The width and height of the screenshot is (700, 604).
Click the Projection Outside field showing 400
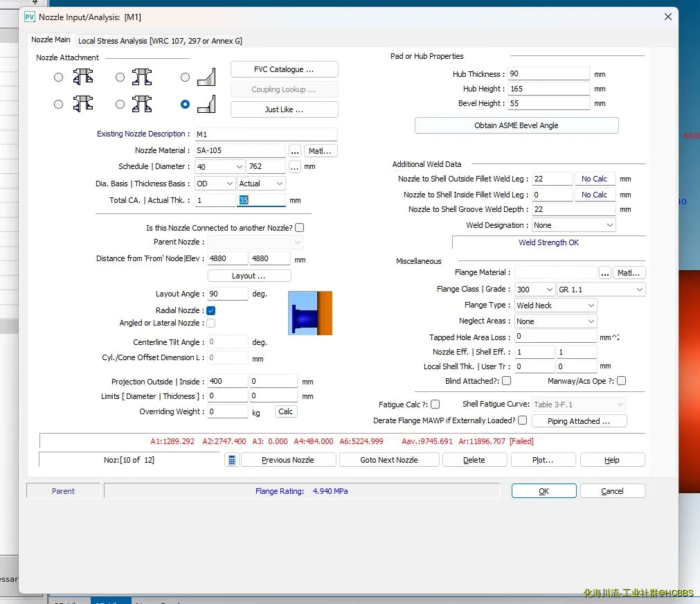coord(228,381)
